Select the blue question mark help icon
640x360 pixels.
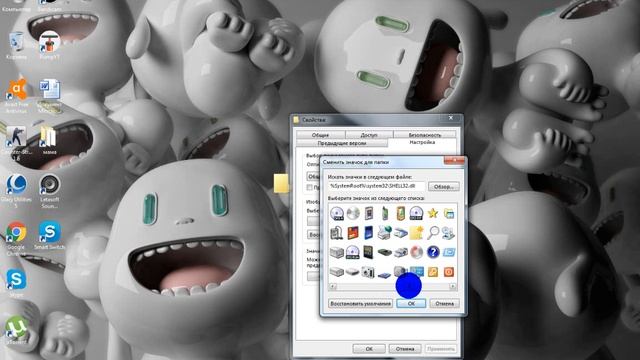(x=433, y=252)
